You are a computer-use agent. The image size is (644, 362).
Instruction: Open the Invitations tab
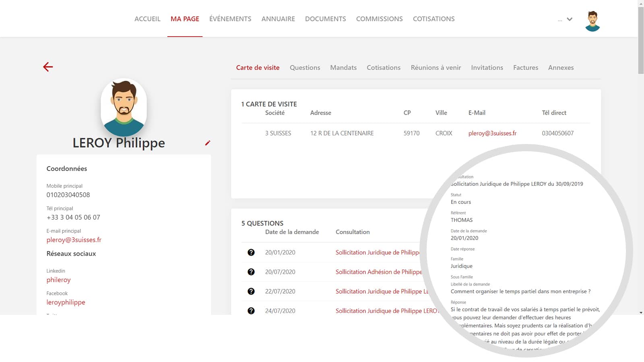click(x=487, y=68)
